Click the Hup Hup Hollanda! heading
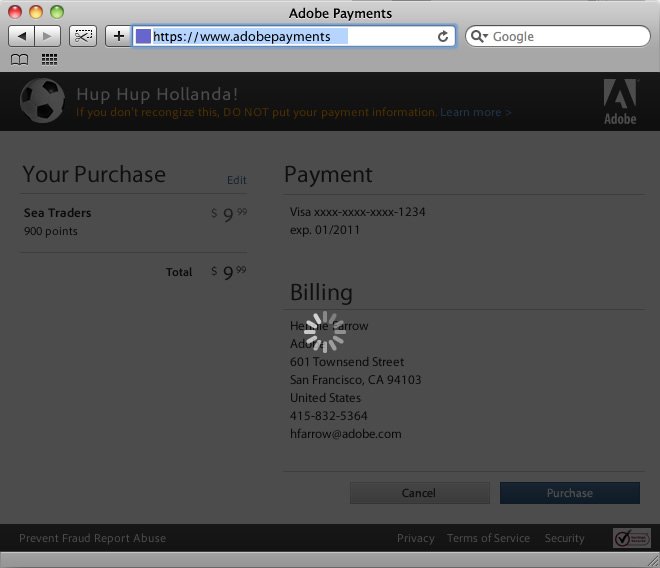 [157, 94]
